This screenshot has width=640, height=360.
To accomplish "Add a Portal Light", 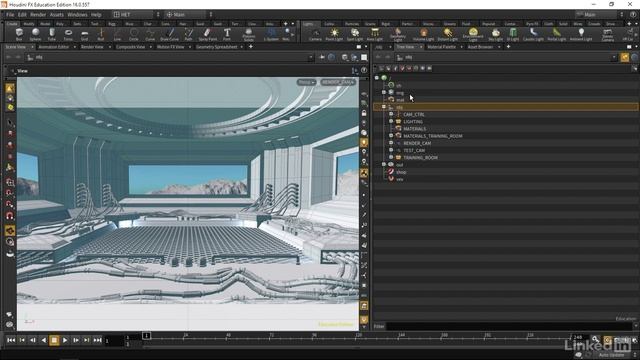I will [x=557, y=34].
